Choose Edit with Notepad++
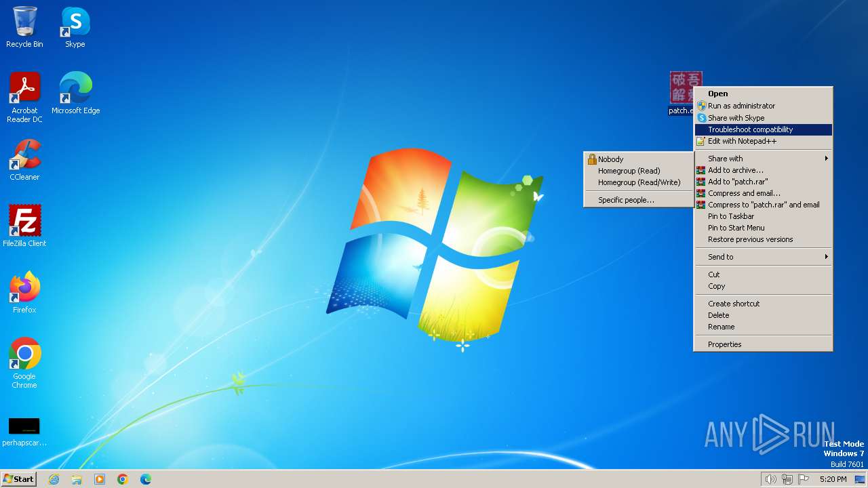Viewport: 868px width, 488px height. point(764,141)
